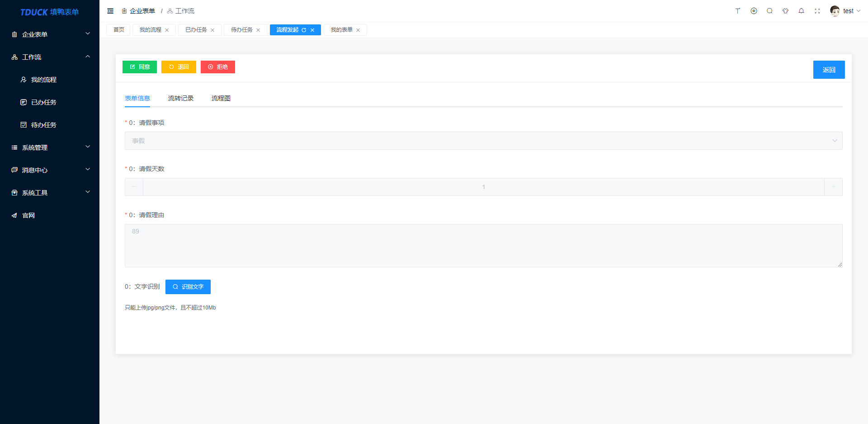Click the plus stepper for 请假天数

click(x=833, y=187)
